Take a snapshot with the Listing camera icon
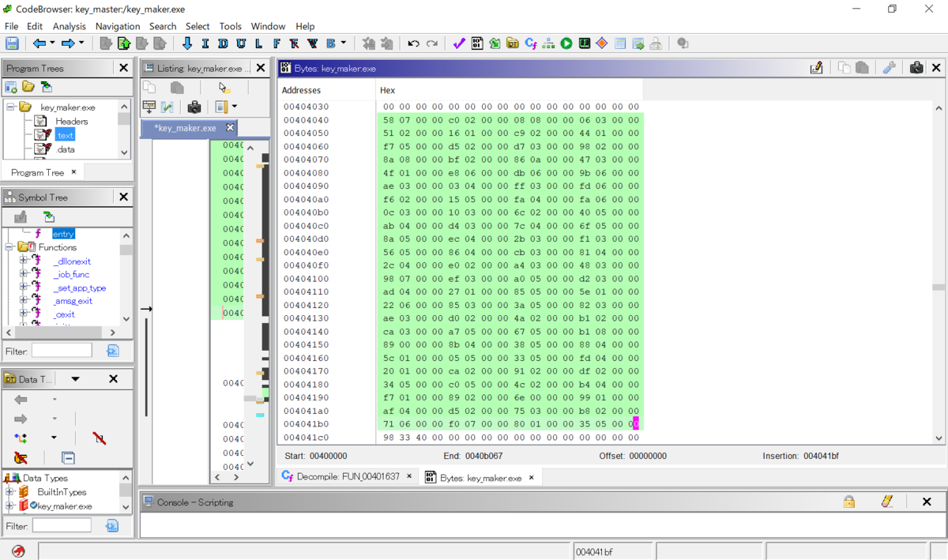Image resolution: width=948 pixels, height=560 pixels. pyautogui.click(x=194, y=107)
